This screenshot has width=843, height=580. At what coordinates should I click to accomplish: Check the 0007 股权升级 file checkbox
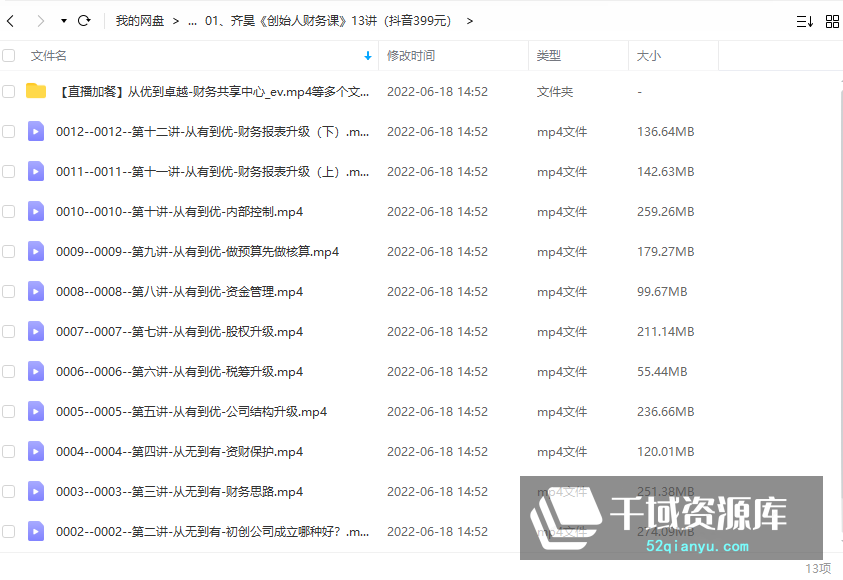[x=9, y=331]
